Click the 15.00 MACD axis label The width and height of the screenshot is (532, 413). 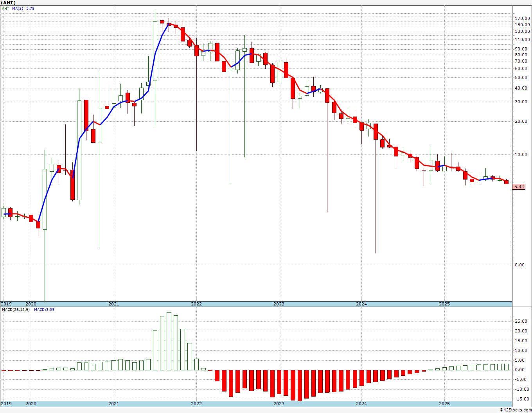click(x=521, y=341)
